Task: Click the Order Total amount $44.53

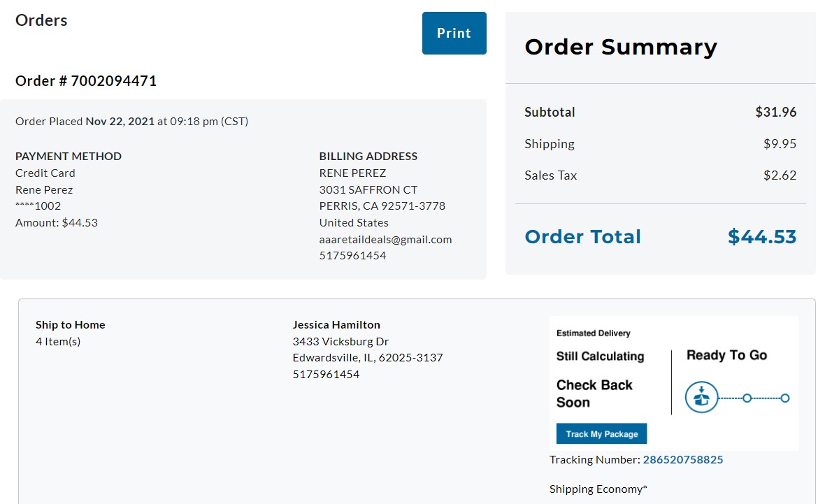Action: click(762, 236)
